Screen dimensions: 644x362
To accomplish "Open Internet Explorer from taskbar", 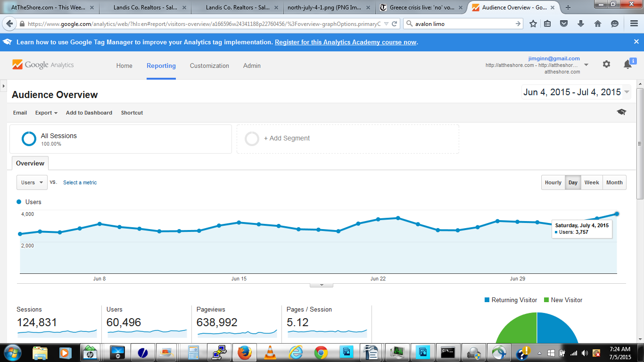I will pos(296,352).
